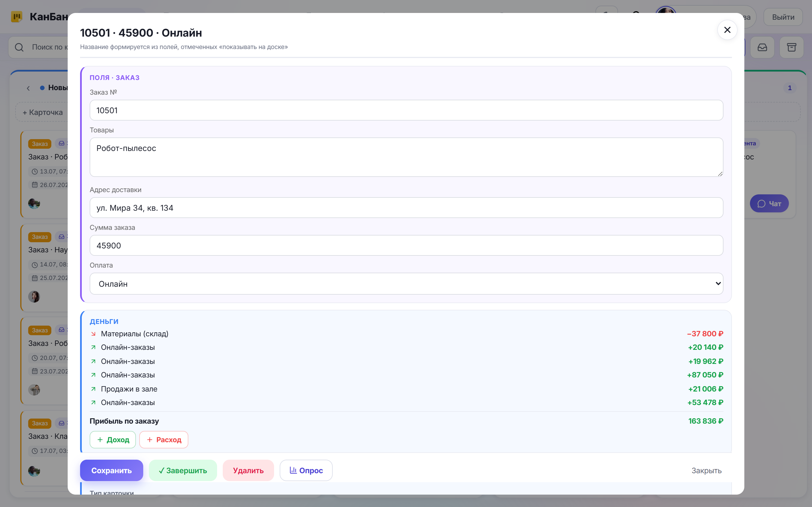The image size is (812, 507).
Task: Edit the Адрес доставки field
Action: [406, 208]
